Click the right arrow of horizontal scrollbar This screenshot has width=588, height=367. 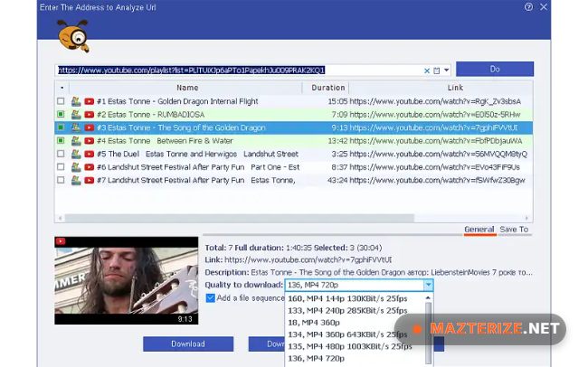click(x=526, y=218)
